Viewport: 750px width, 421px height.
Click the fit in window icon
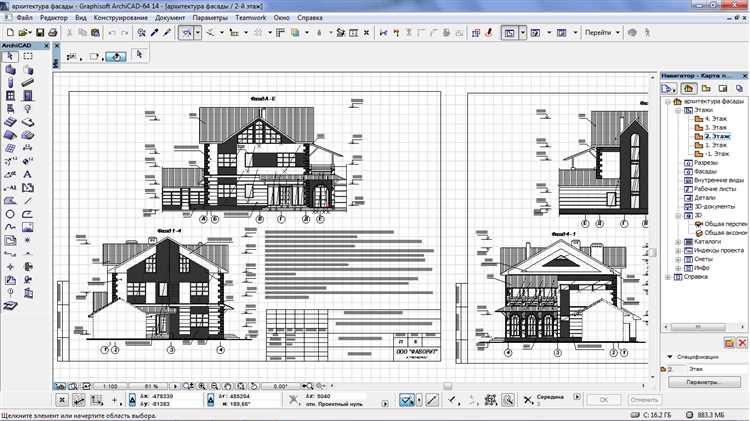(241, 386)
